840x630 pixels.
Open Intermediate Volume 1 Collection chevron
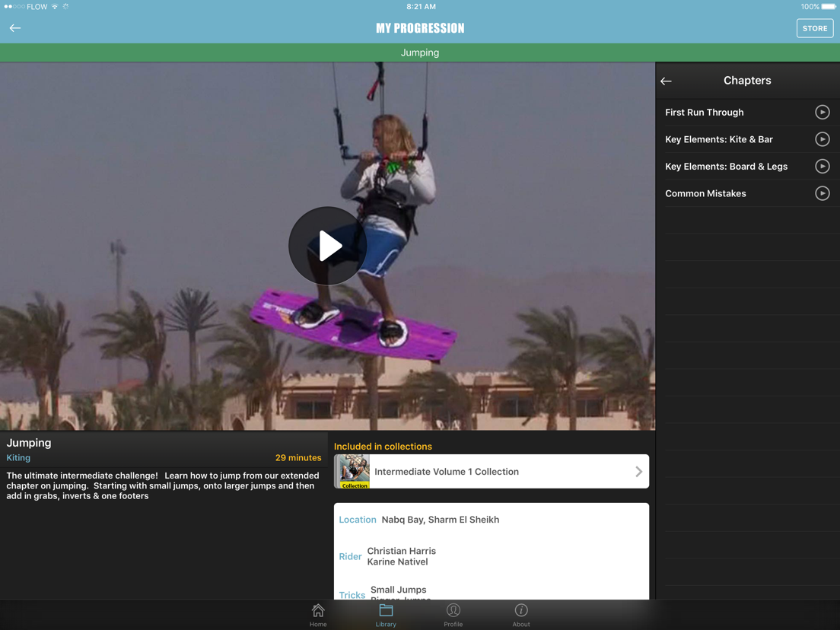coord(638,472)
